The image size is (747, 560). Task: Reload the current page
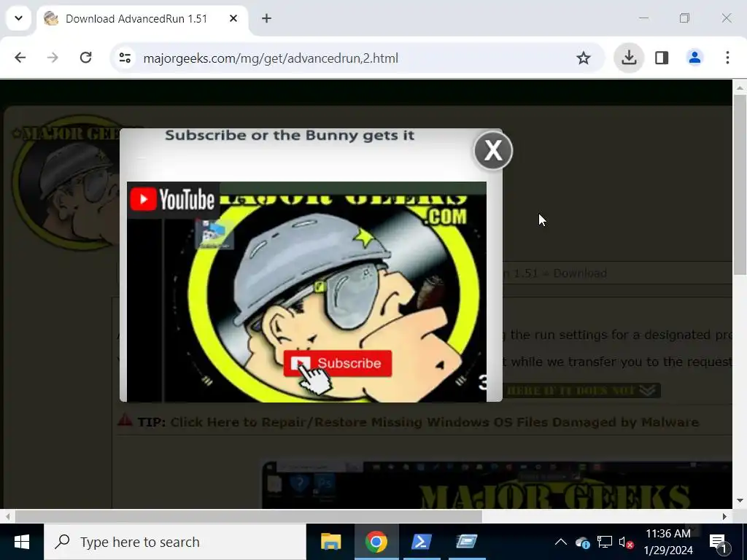(86, 58)
